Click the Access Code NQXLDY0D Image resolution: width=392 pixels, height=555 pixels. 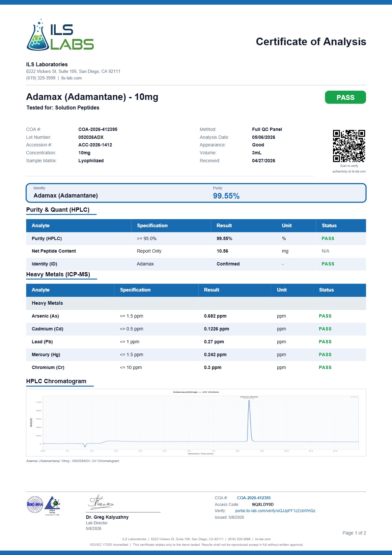point(263,505)
